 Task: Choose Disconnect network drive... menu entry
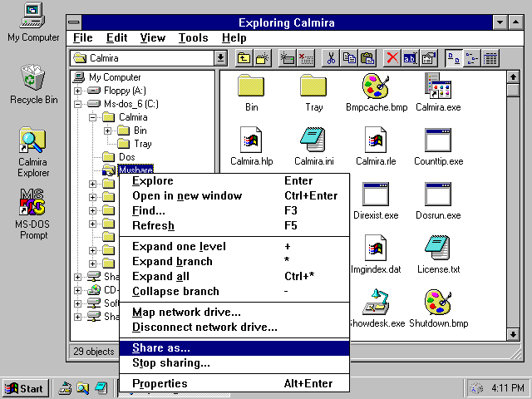[234, 327]
